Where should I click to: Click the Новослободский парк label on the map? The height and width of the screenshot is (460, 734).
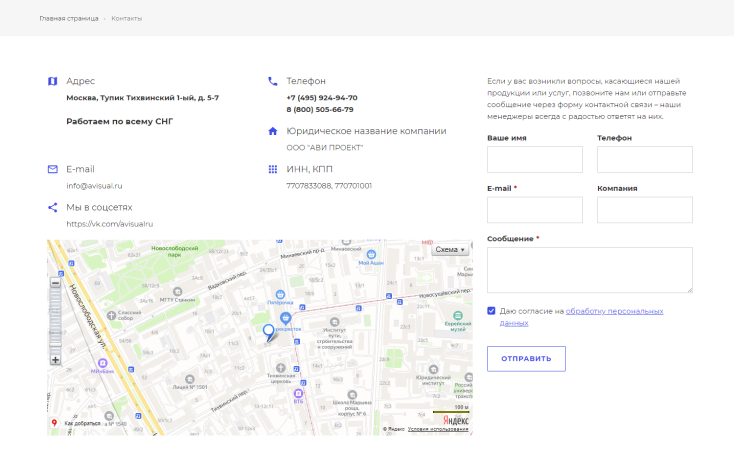coord(175,252)
